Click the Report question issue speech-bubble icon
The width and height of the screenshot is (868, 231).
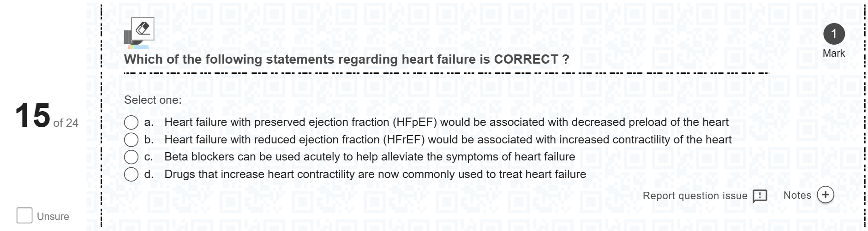pyautogui.click(x=760, y=196)
